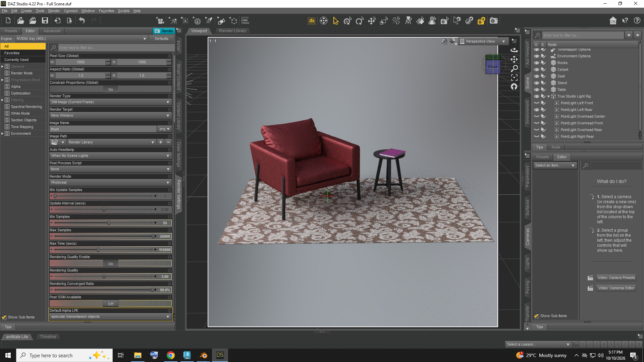
Task: Open the Scripts menu
Action: [x=123, y=11]
